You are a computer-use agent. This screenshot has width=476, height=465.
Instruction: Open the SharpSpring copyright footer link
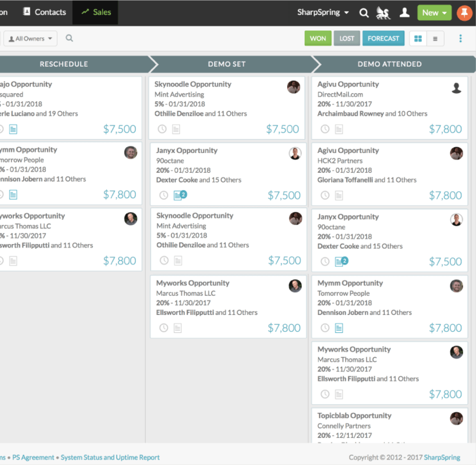[x=442, y=457]
